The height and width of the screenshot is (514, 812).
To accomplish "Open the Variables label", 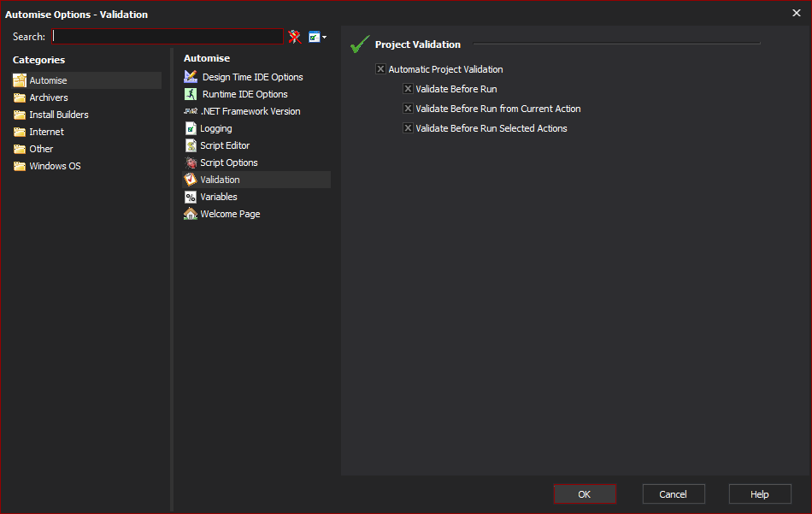I will click(x=219, y=197).
